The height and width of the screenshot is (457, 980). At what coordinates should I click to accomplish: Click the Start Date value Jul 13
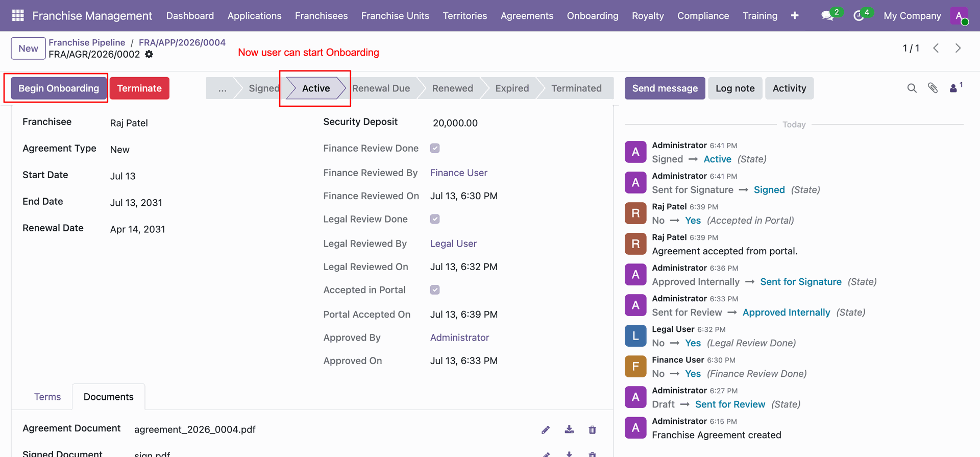(123, 176)
